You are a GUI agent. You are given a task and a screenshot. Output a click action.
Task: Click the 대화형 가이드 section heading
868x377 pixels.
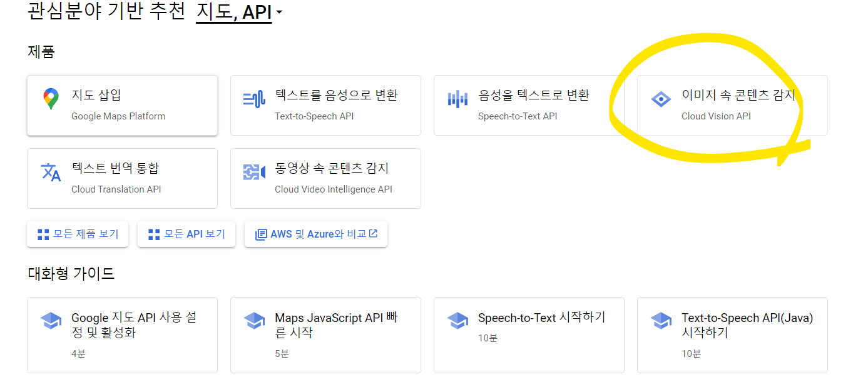pyautogui.click(x=71, y=273)
